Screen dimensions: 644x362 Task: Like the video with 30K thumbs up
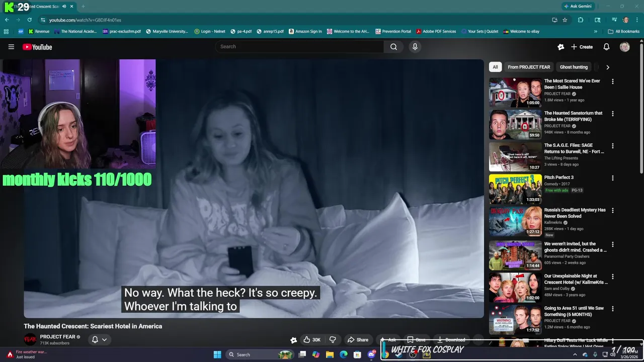[311, 340]
